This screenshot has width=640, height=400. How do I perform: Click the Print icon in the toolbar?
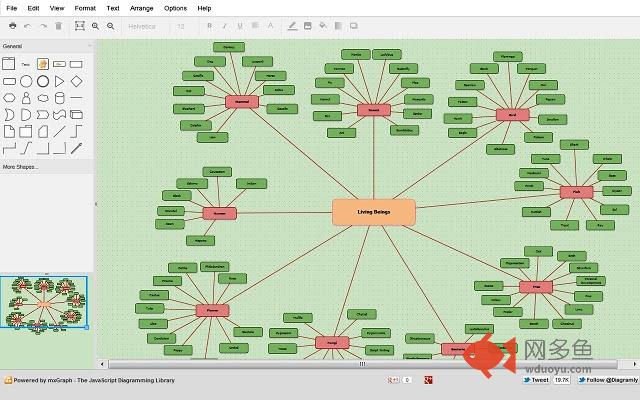point(13,26)
